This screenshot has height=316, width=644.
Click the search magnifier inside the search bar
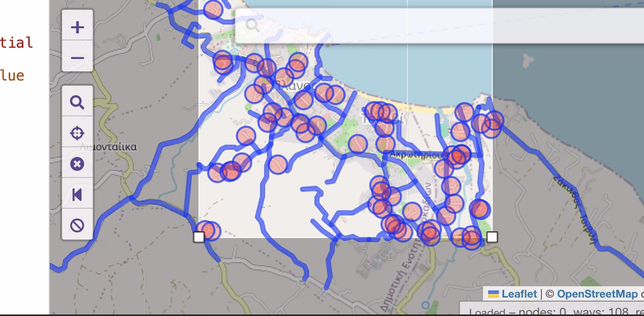(x=252, y=25)
